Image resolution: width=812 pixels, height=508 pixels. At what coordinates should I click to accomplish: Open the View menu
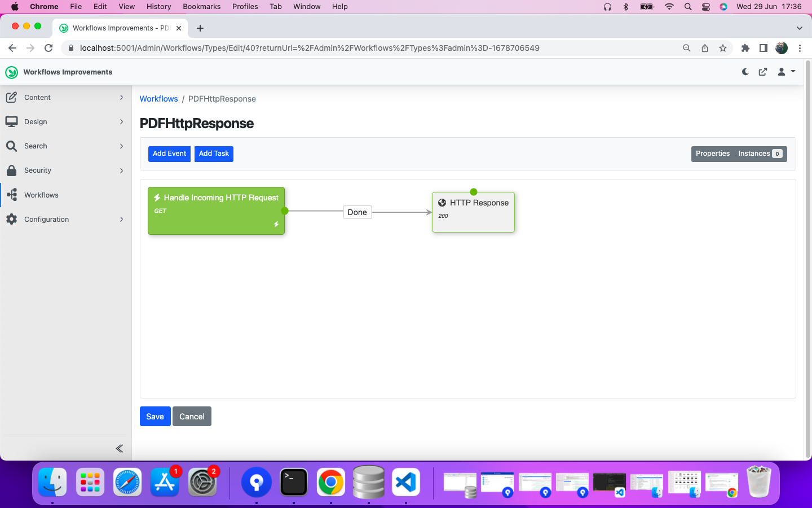(x=126, y=6)
